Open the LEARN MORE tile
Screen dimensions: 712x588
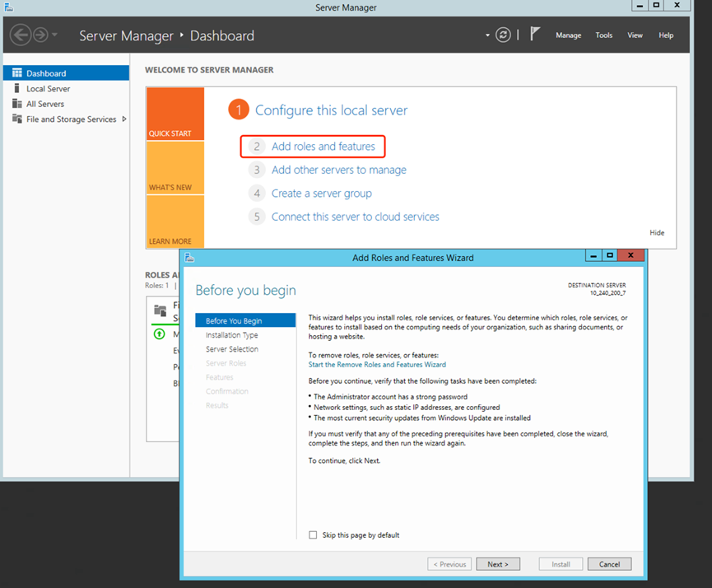175,222
